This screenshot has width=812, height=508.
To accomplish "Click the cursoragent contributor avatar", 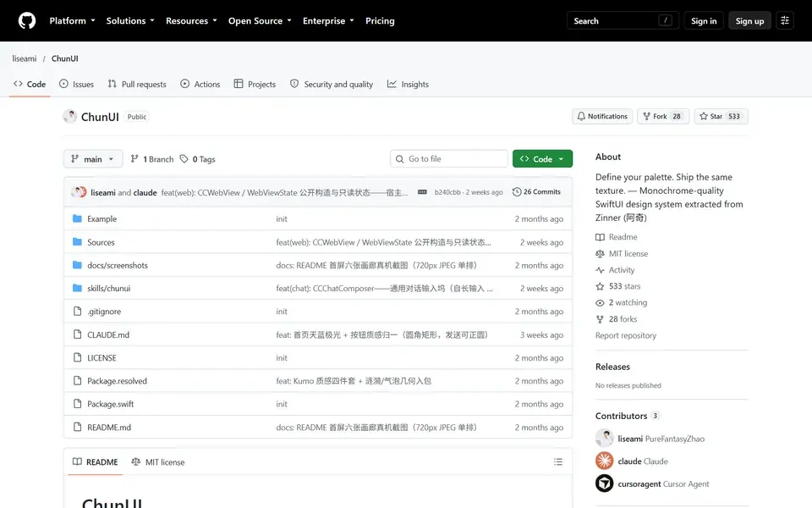I will (x=604, y=483).
